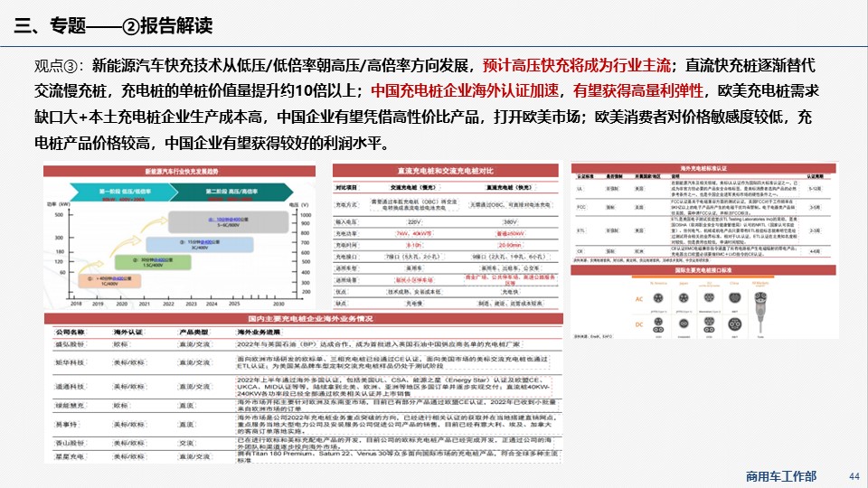Click the year 2030 on chart axis
The height and width of the screenshot is (488, 868).
click(x=278, y=304)
